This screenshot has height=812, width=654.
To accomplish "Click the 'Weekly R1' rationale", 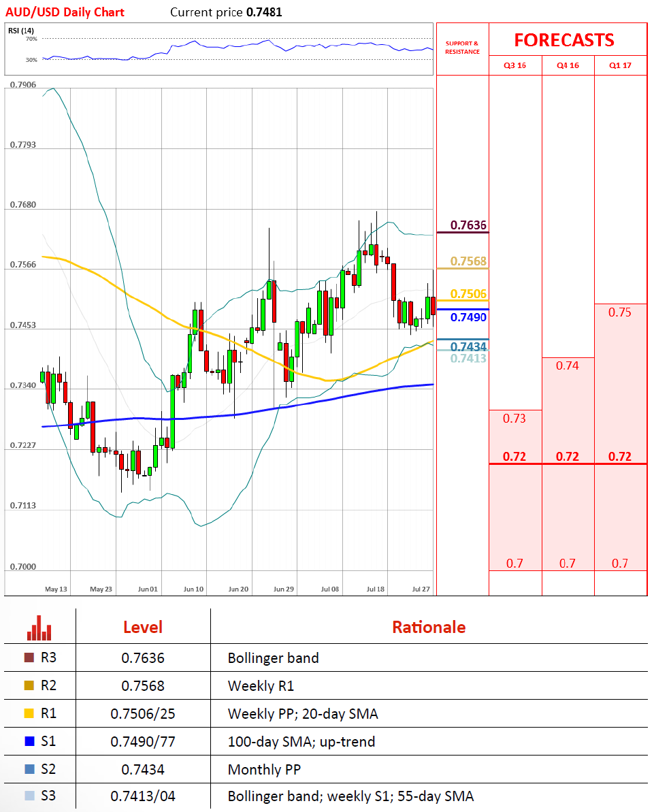I will pyautogui.click(x=261, y=686).
